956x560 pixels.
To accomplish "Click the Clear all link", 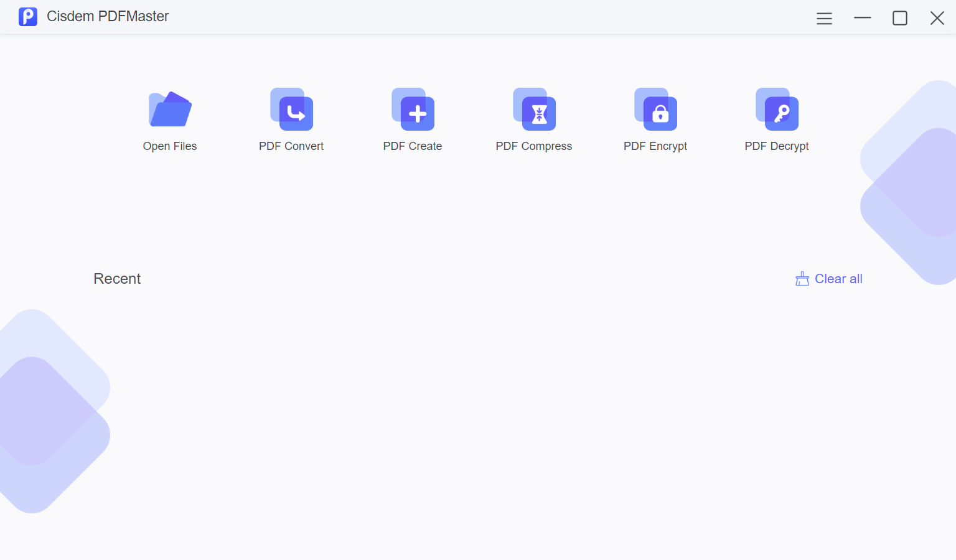I will coord(829,279).
